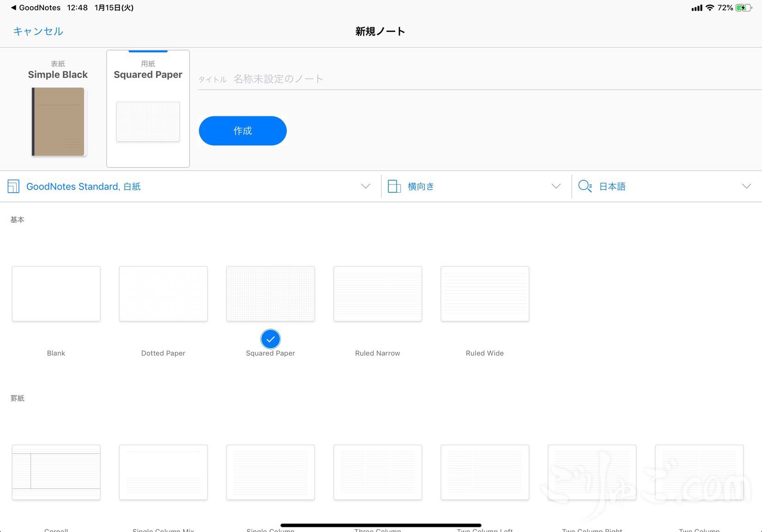
Task: Tap キャンセル to cancel the new notebook
Action: [x=38, y=31]
